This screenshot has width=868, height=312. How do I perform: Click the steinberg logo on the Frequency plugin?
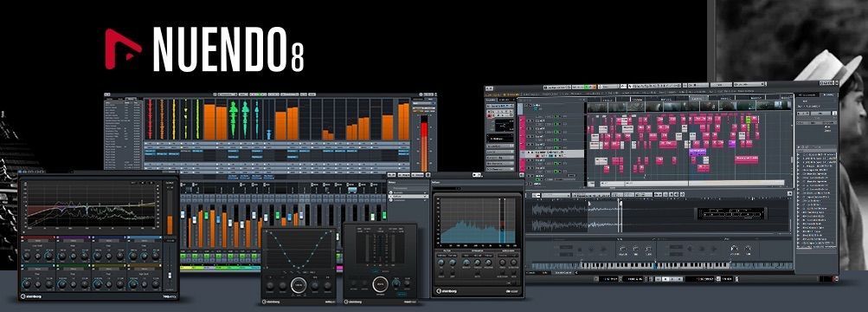pyautogui.click(x=31, y=296)
